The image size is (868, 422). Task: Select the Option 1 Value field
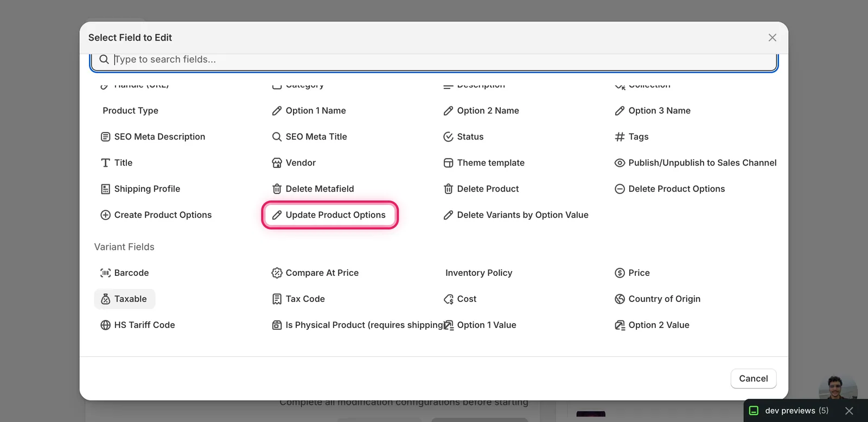point(480,325)
